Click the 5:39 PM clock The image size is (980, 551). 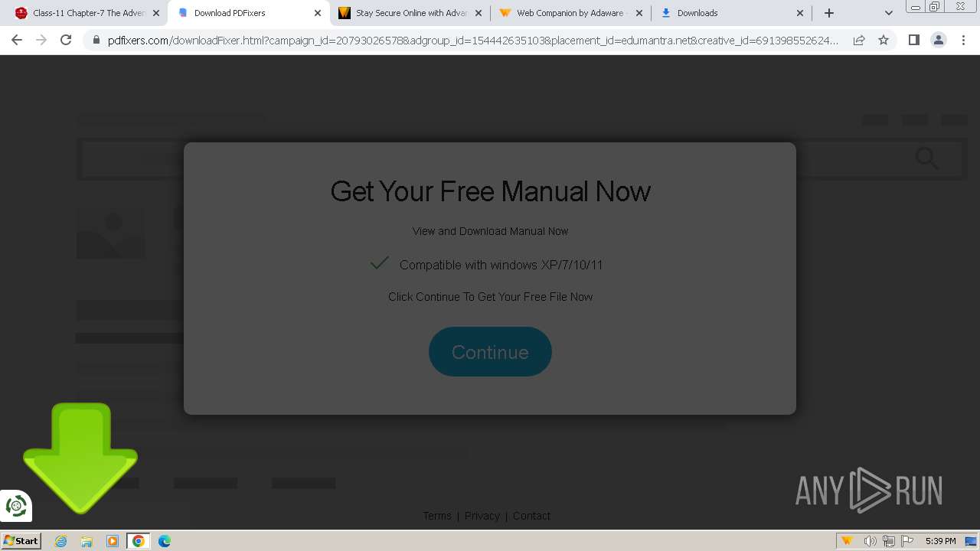tap(940, 541)
